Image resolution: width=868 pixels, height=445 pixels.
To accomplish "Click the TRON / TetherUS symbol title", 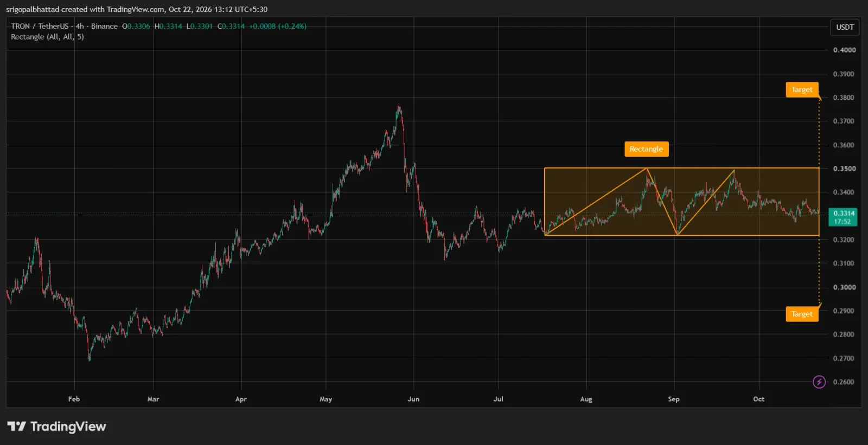I will click(x=40, y=26).
